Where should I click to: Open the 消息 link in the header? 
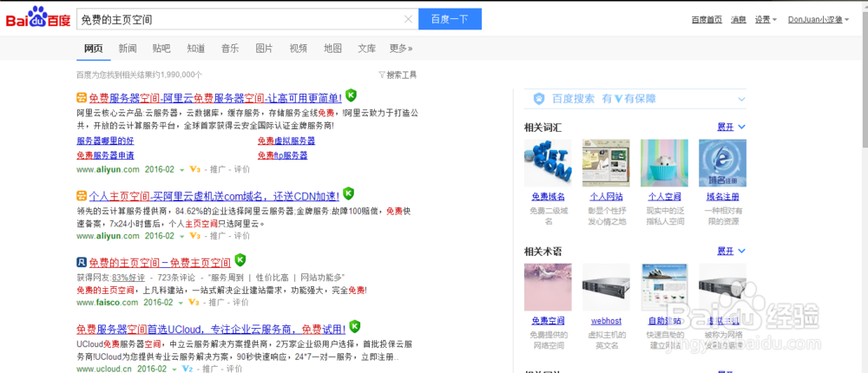click(x=739, y=19)
